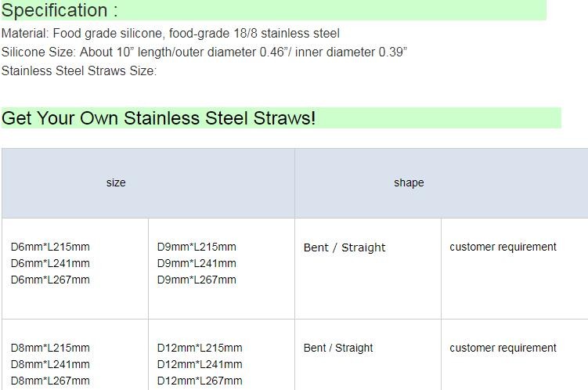Click "Bent / Straight" in the first row
Screen dimensions: 588x390
345,247
